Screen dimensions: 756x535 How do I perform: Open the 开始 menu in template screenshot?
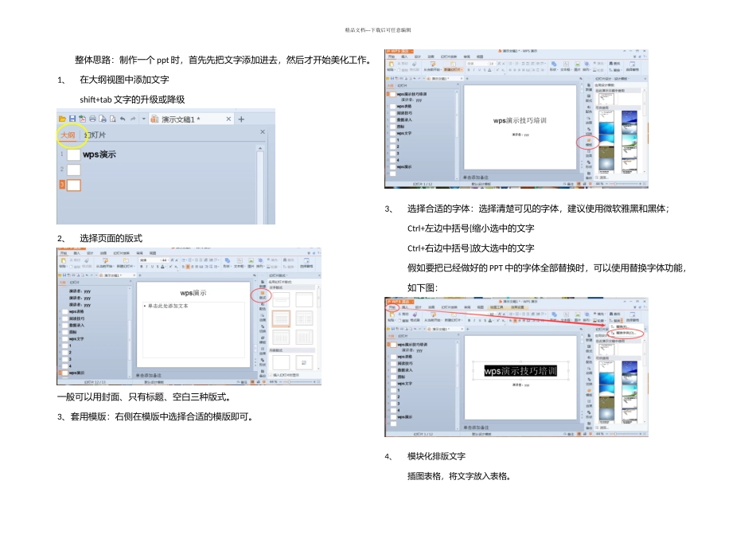392,57
